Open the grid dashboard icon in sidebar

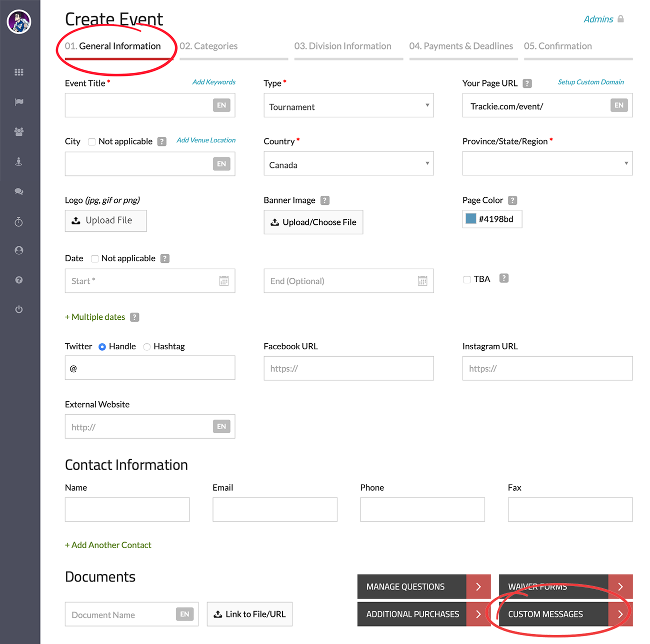click(x=19, y=72)
